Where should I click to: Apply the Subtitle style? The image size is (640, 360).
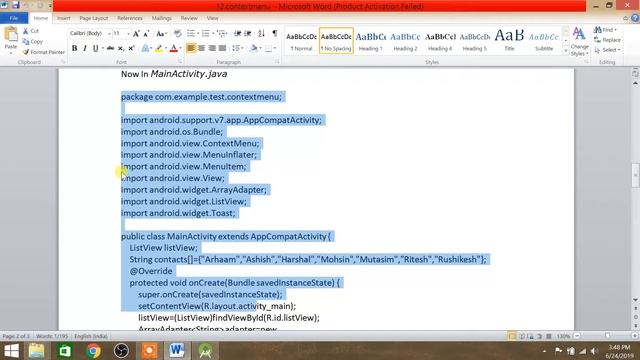[544, 41]
